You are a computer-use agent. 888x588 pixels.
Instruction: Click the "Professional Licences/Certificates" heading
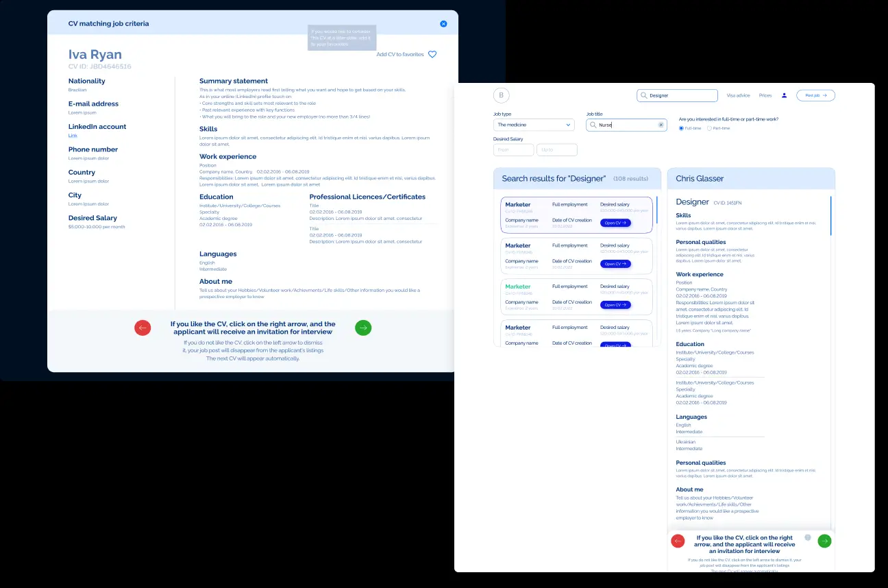pos(367,197)
